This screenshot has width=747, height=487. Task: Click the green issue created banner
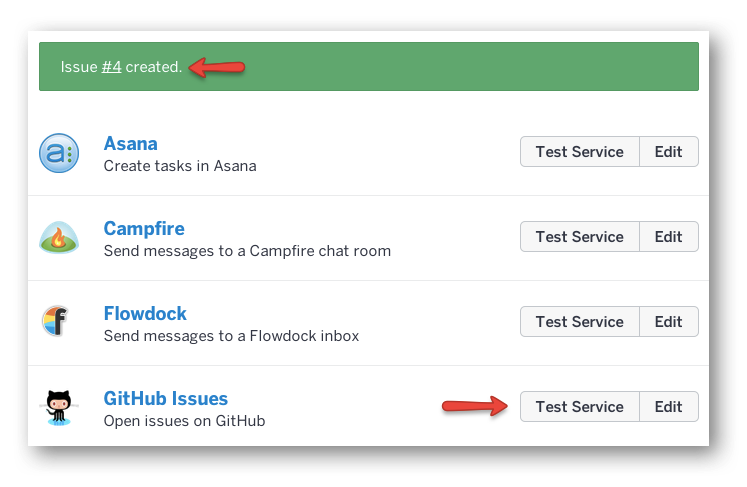pyautogui.click(x=450, y=67)
